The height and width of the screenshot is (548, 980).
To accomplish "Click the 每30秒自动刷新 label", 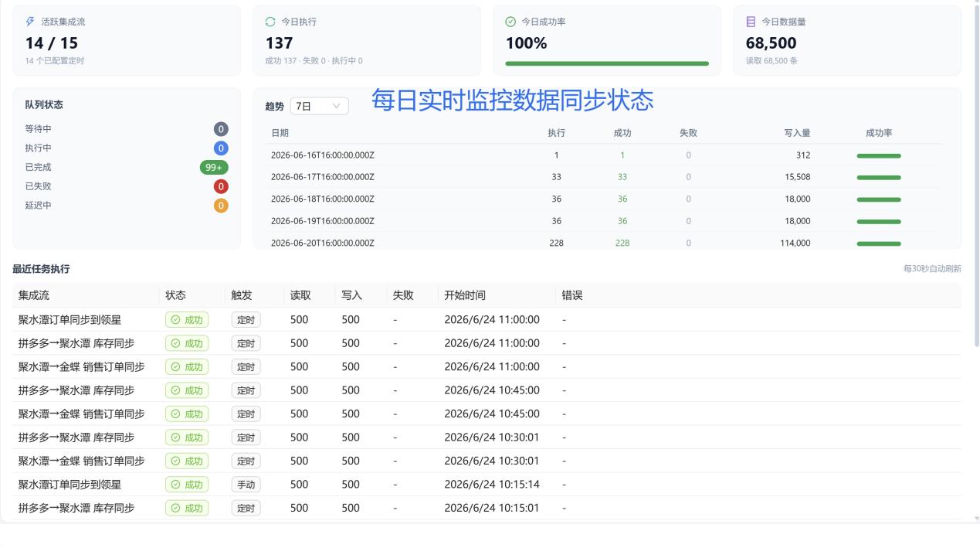I will [932, 269].
